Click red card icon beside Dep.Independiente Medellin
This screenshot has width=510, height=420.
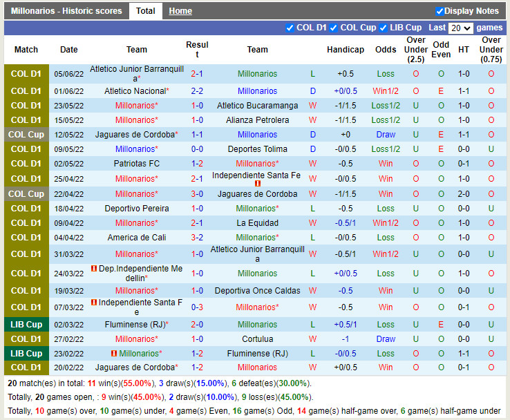pos(94,269)
